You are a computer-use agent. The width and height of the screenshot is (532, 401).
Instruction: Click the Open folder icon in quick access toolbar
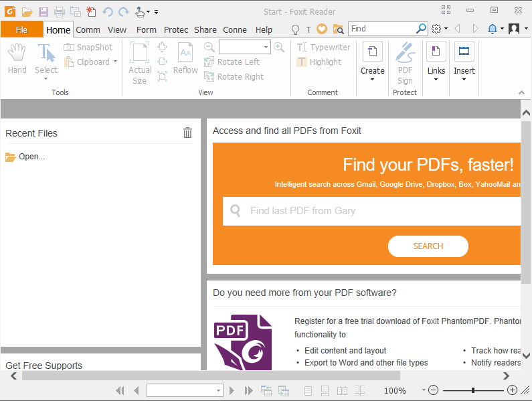point(27,11)
